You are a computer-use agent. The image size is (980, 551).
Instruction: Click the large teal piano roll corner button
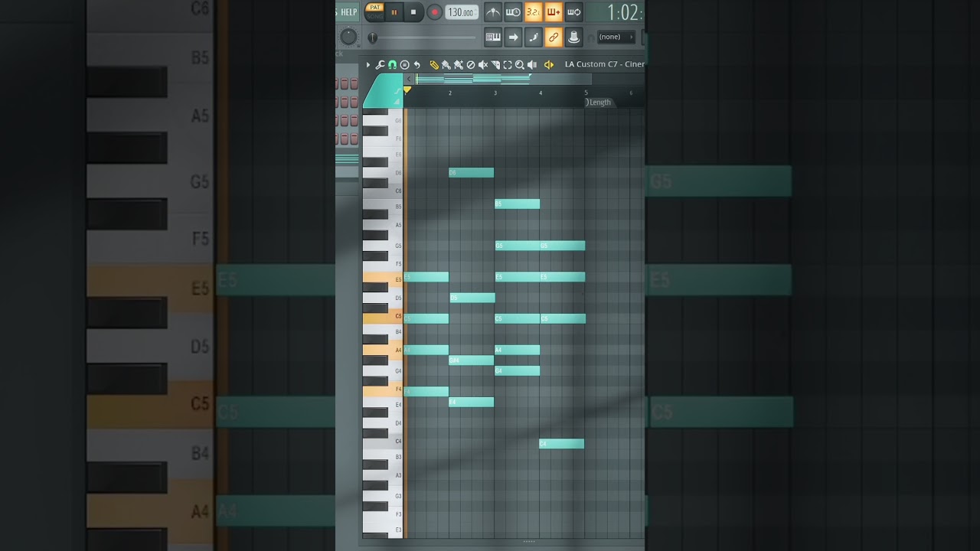pos(382,91)
